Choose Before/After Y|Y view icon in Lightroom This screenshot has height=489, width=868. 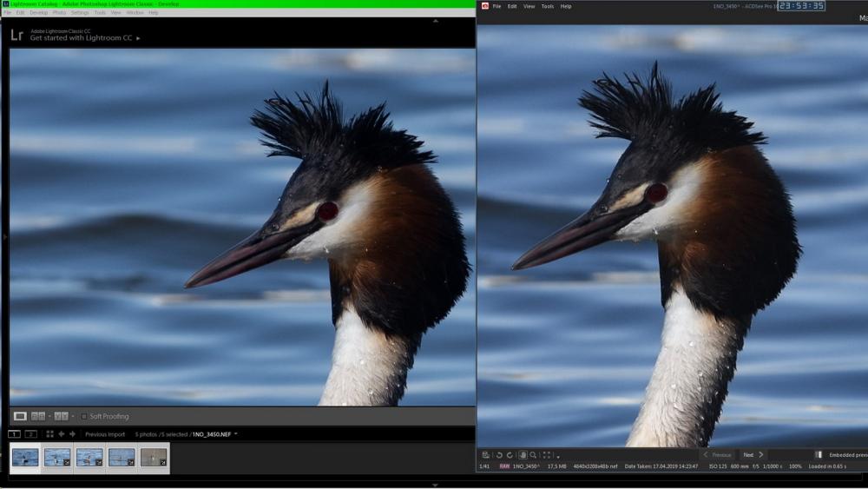[x=61, y=416]
